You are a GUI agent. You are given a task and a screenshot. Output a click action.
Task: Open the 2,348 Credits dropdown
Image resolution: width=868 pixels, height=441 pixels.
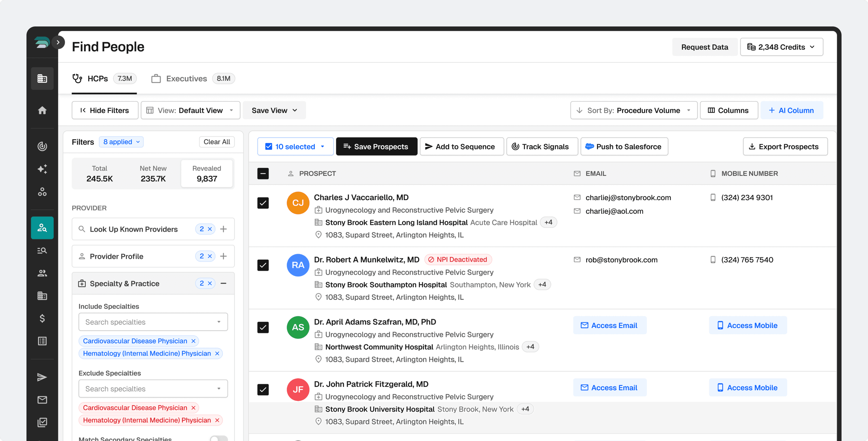click(781, 47)
